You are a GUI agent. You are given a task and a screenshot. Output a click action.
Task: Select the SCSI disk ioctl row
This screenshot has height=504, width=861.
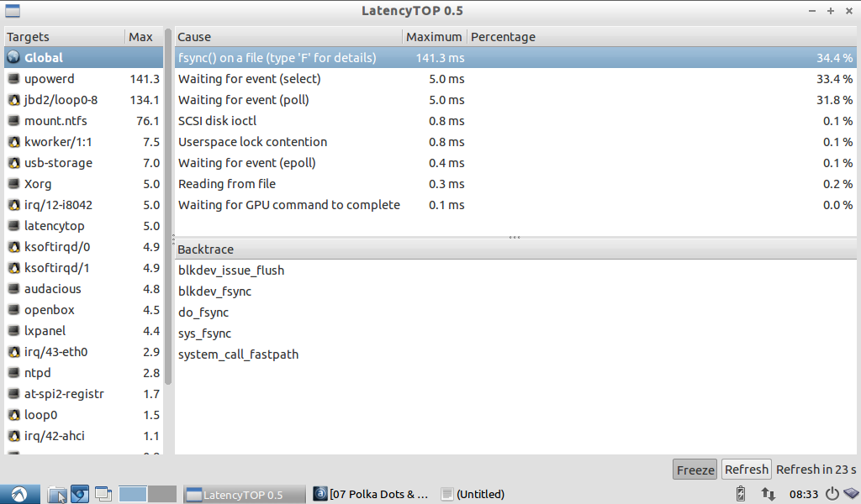coord(515,121)
